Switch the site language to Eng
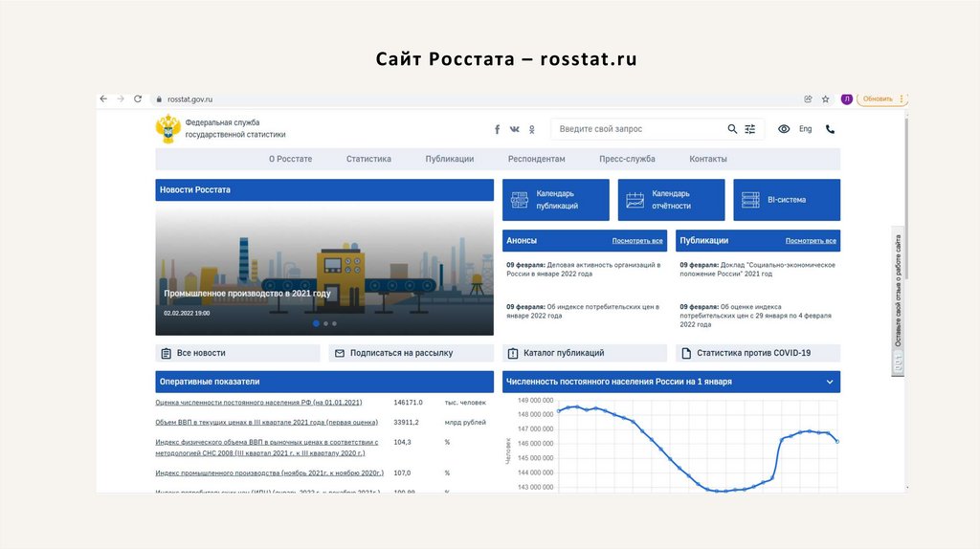The image size is (980, 549). click(x=805, y=129)
